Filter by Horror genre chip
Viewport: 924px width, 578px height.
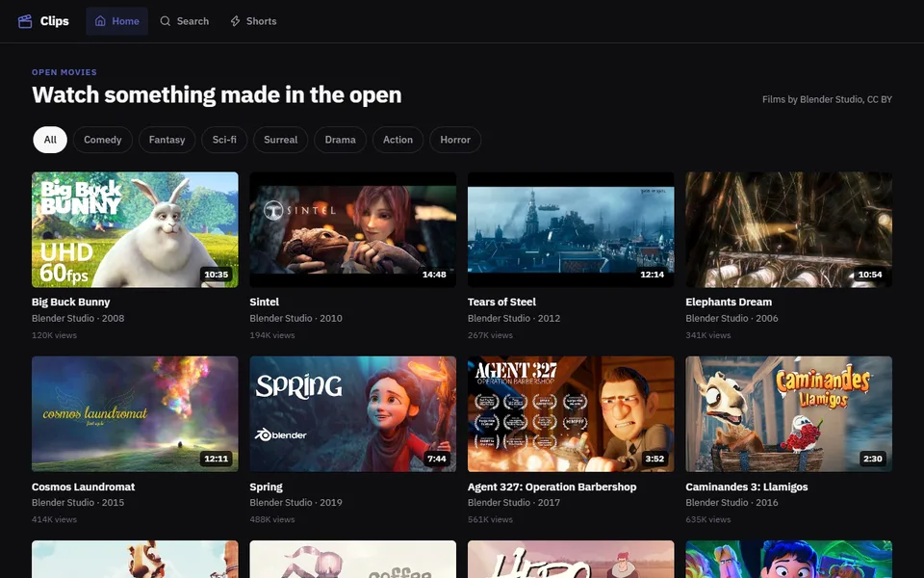pyautogui.click(x=455, y=140)
